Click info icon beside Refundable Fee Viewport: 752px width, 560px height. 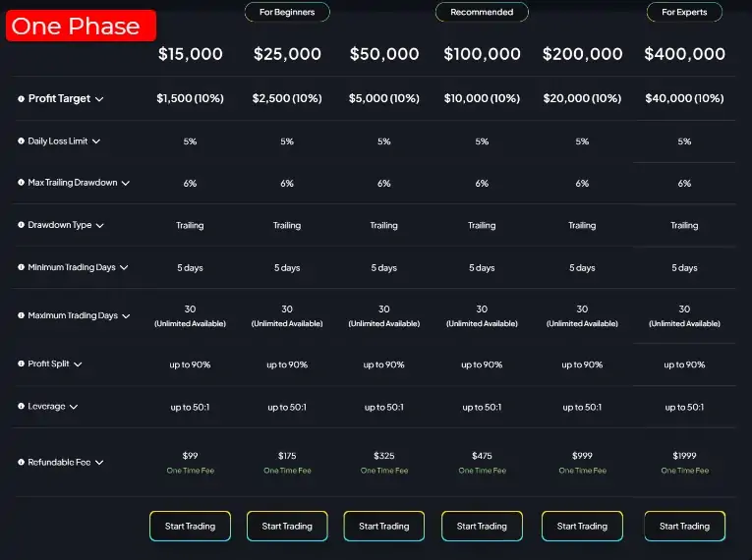tap(21, 463)
